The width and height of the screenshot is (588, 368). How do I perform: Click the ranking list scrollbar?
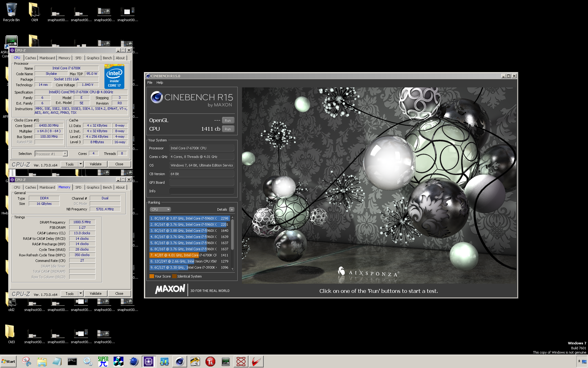232,235
